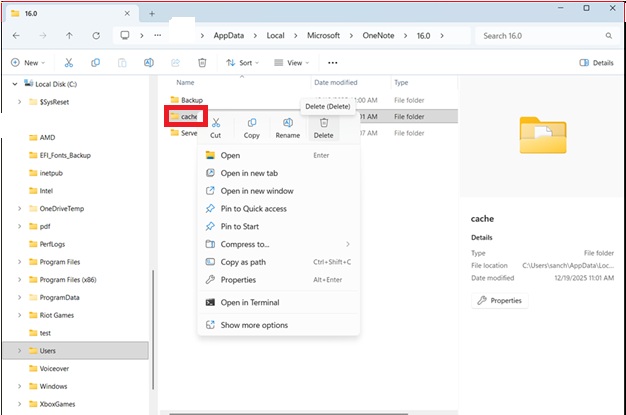The image size is (626, 415).
Task: Click the Delete icon in context menu
Action: pyautogui.click(x=323, y=123)
